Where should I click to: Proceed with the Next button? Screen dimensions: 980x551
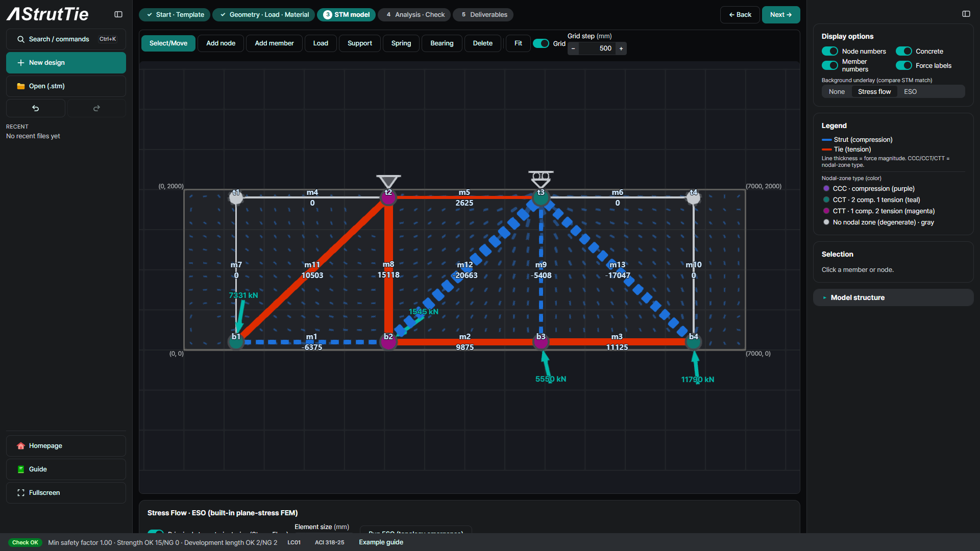[x=781, y=15]
